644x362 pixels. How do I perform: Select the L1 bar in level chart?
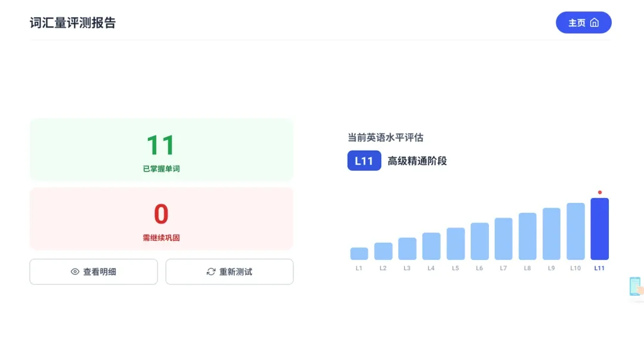pos(359,253)
